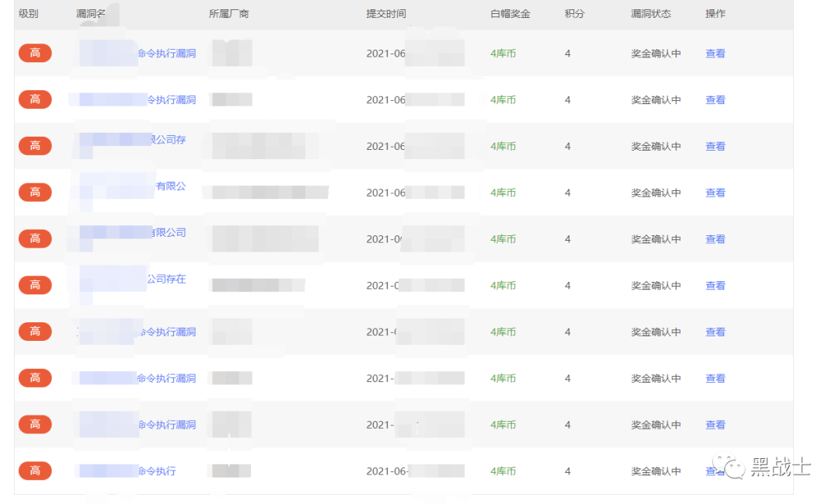Open vulnerability name starting with '令执行漏洞'
Image resolution: width=839 pixels, height=504 pixels.
[x=171, y=99]
